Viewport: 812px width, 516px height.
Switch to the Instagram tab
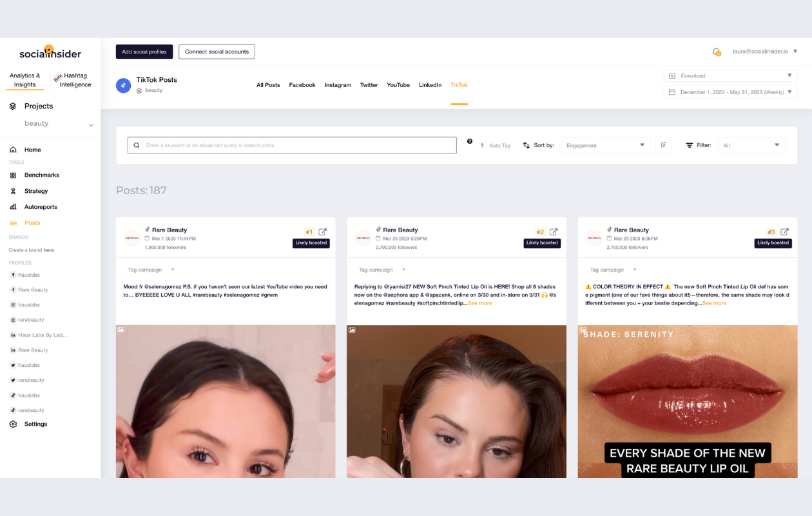pos(338,85)
